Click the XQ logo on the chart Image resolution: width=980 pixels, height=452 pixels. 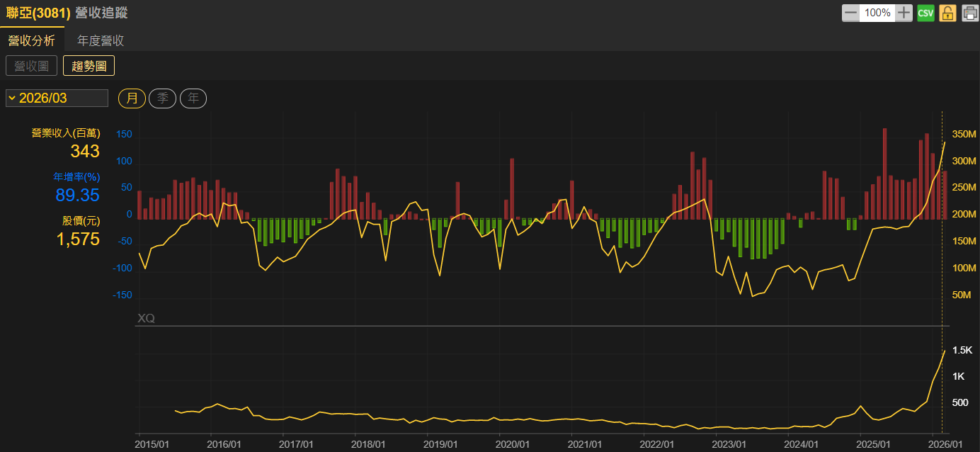146,319
